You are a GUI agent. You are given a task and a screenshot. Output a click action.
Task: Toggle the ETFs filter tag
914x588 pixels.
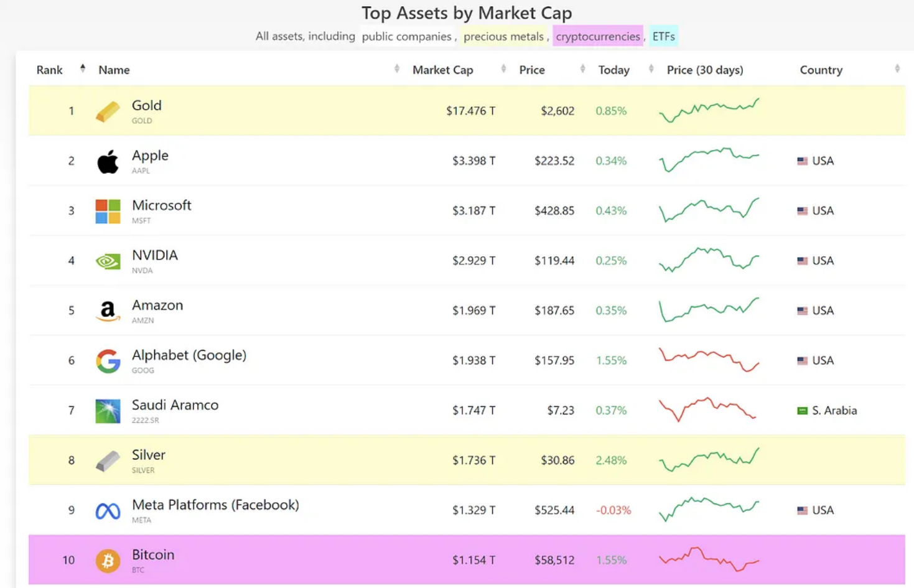[x=663, y=37]
